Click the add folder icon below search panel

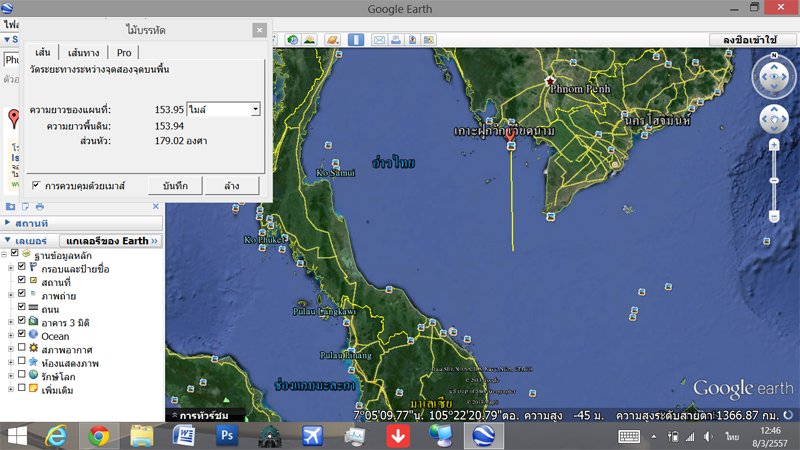pos(10,207)
